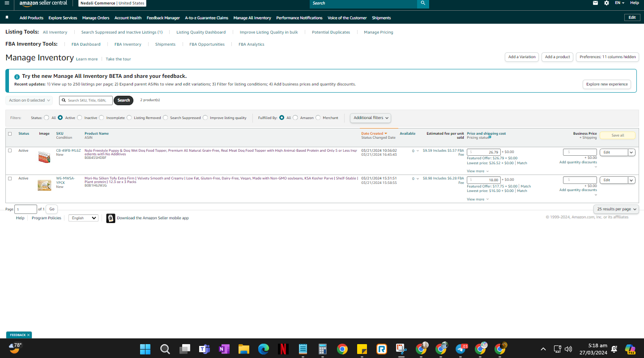Open Calculator from the taskbar

point(322,349)
